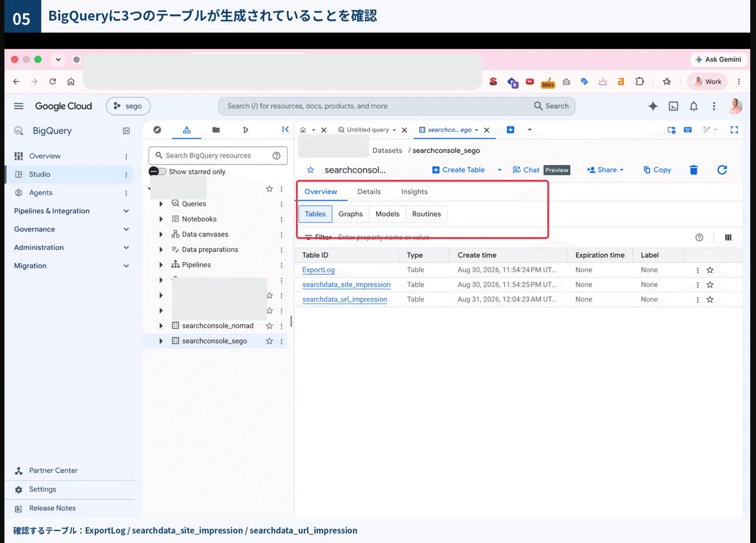The width and height of the screenshot is (756, 543).
Task: Open the home tab icon in the editor tabs
Action: point(303,130)
